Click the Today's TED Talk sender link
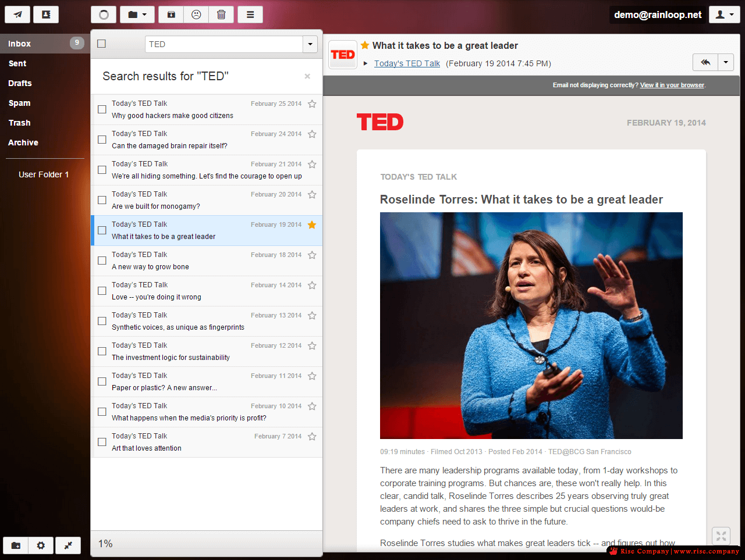The image size is (745, 560). point(407,63)
